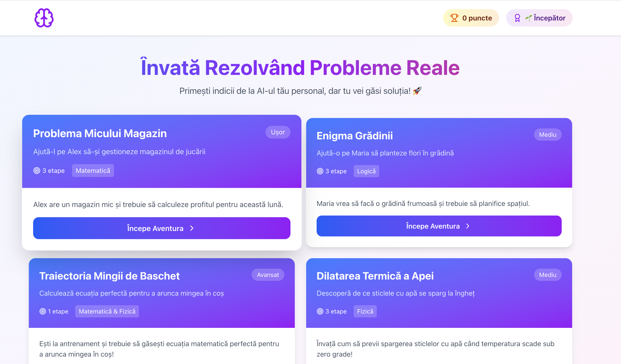Click the award ribbon icon near Începător
621x364 pixels.
517,18
